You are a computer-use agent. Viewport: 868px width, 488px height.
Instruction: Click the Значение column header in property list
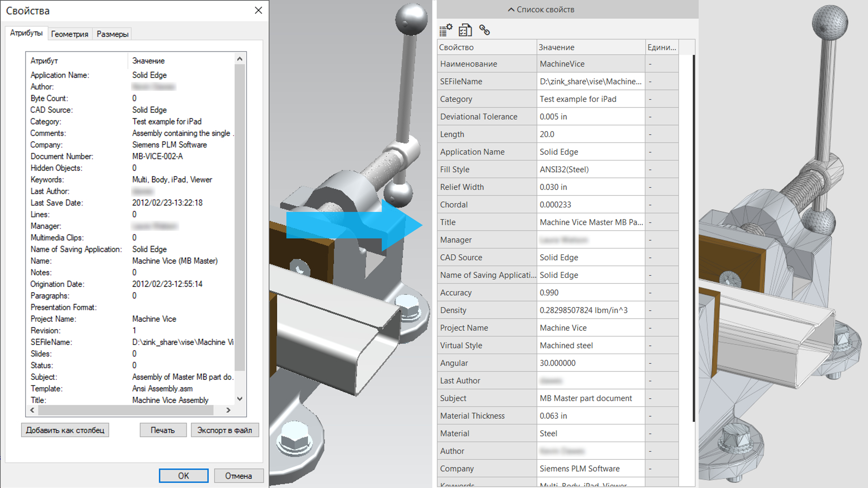[591, 47]
